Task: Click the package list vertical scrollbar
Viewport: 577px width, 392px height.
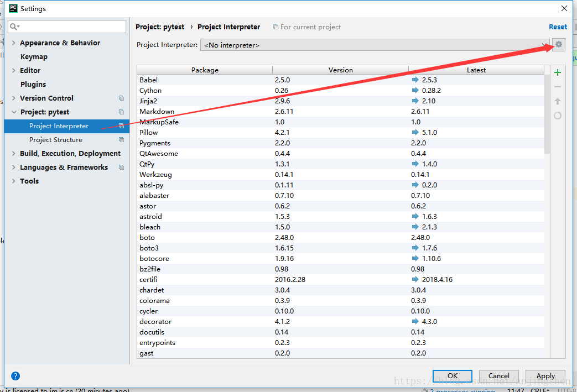Action: pos(547,114)
